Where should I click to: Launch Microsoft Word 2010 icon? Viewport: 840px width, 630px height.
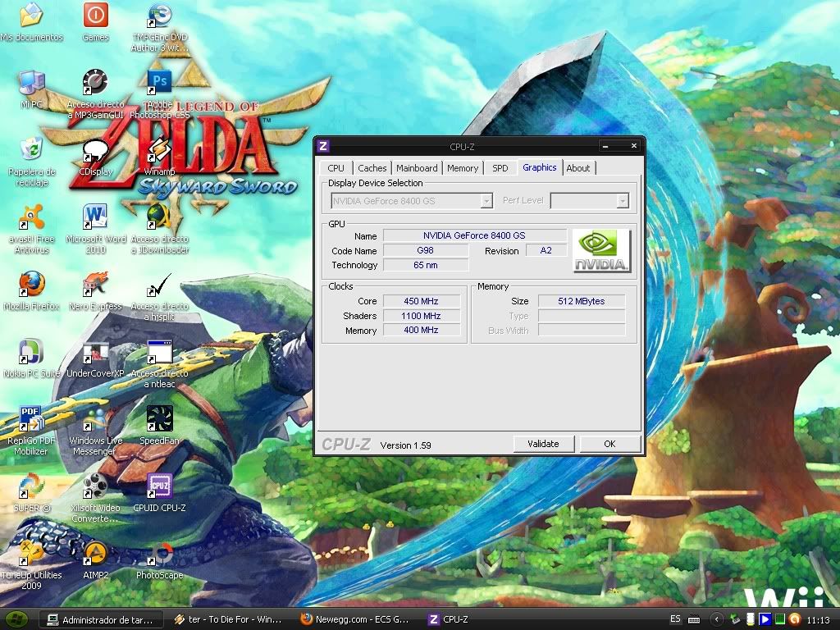[x=95, y=217]
